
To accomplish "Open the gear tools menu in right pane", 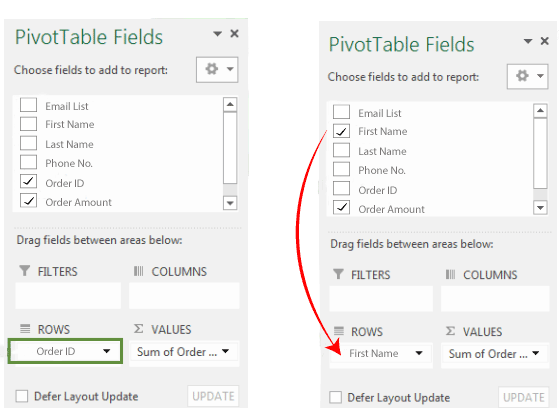I will coord(528,76).
